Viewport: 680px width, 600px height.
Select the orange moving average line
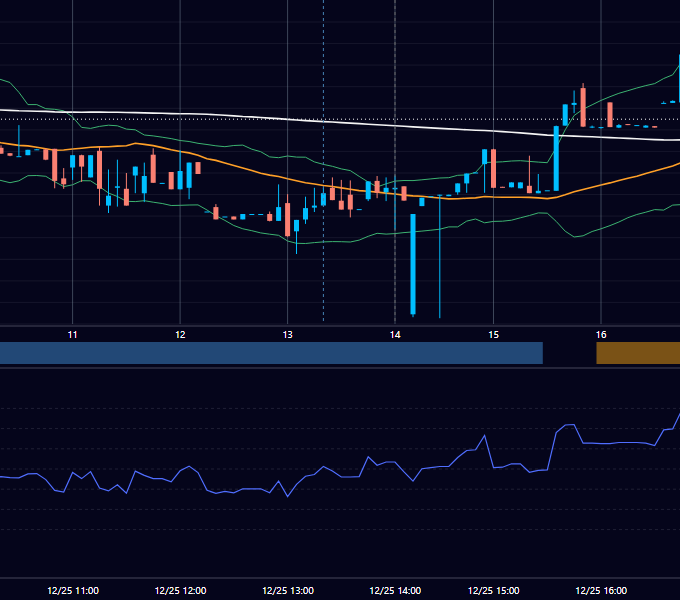[x=340, y=189]
